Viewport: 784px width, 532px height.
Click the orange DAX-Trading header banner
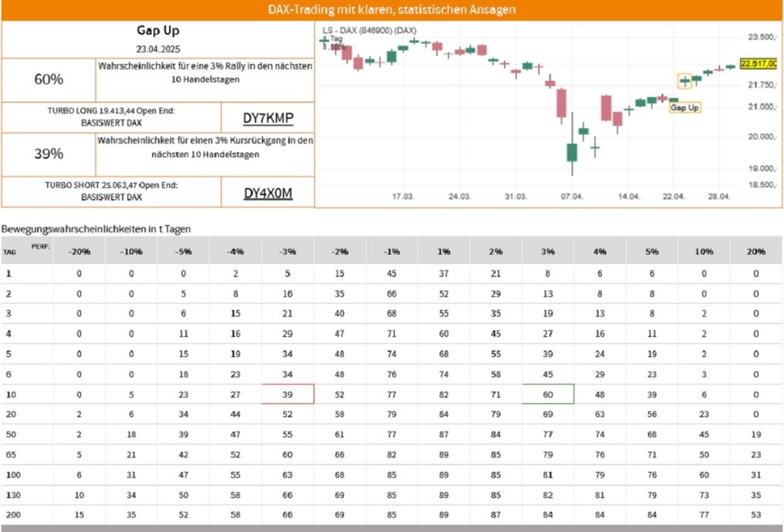(x=392, y=10)
